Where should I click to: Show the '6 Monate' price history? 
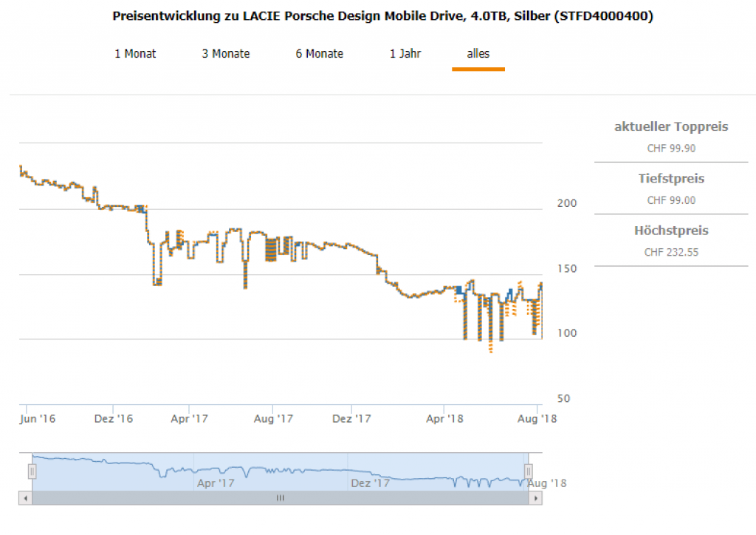coord(320,54)
